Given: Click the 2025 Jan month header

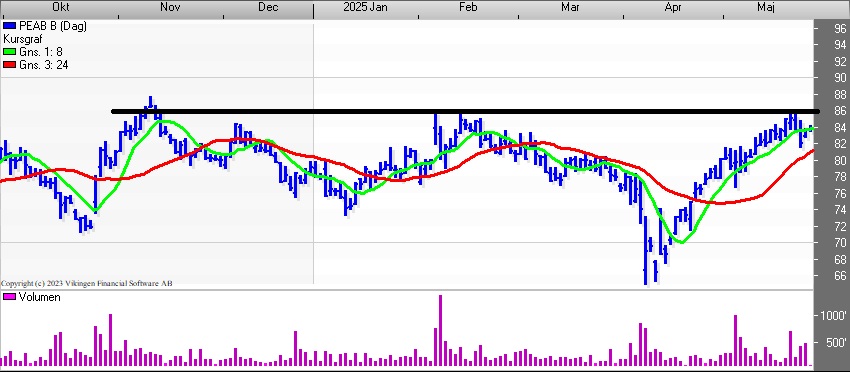Looking at the screenshot, I should [366, 7].
